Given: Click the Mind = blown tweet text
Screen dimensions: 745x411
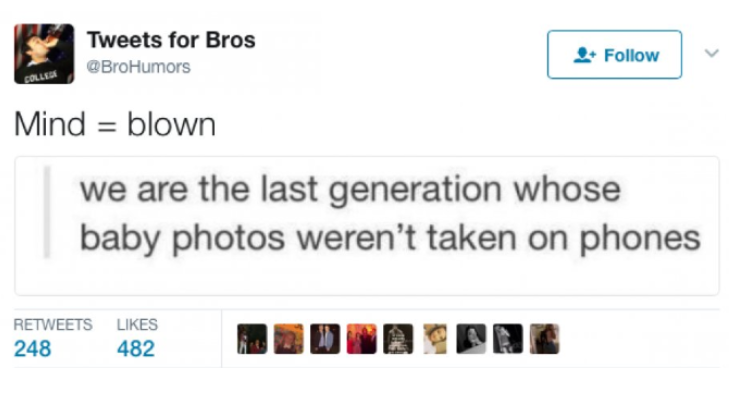Looking at the screenshot, I should tap(115, 124).
